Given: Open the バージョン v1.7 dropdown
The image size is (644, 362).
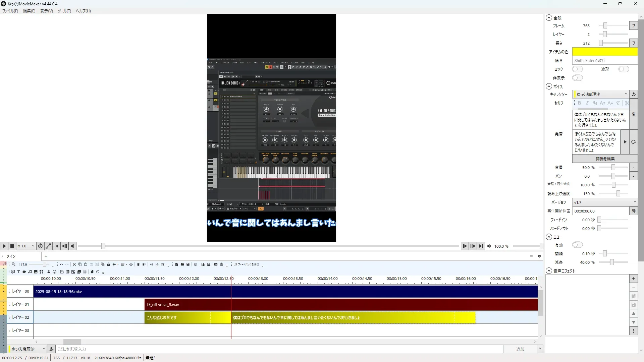Looking at the screenshot, I should coord(604,202).
